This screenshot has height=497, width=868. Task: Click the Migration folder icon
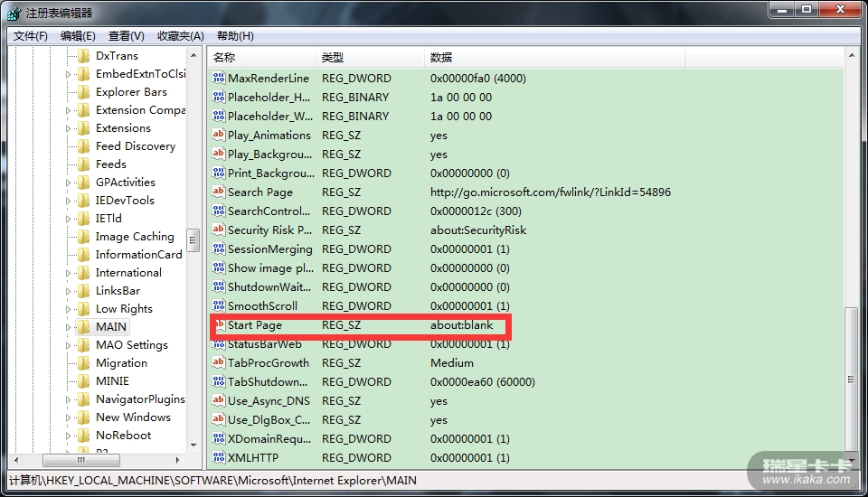[x=83, y=363]
